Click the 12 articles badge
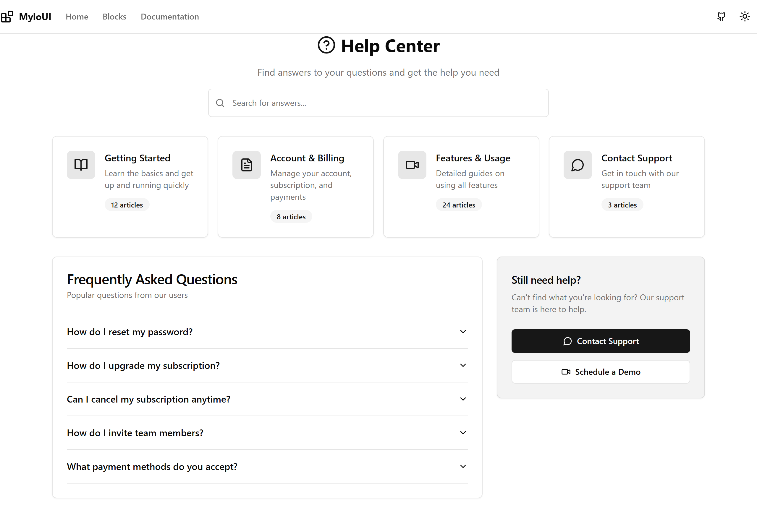Screen dimensions: 757x532 tap(127, 205)
